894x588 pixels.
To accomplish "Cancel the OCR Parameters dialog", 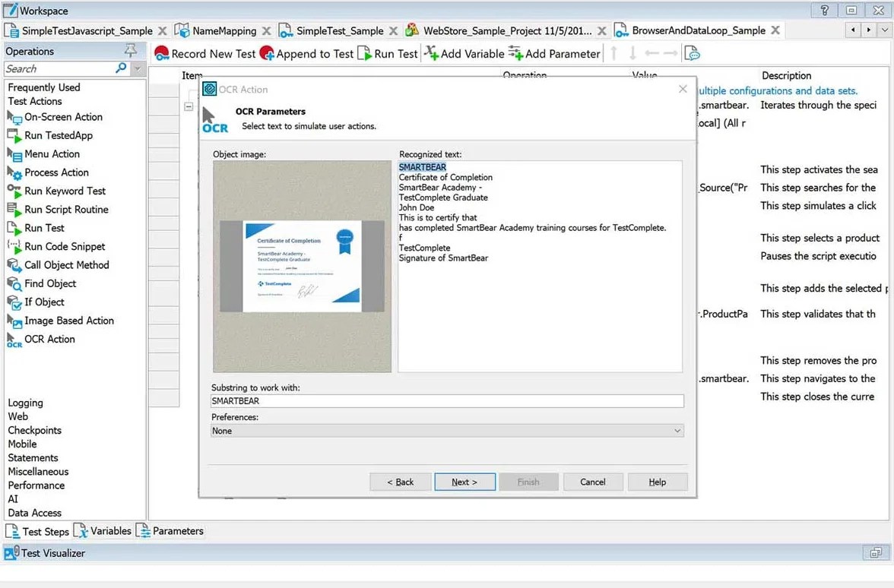I will tap(593, 482).
